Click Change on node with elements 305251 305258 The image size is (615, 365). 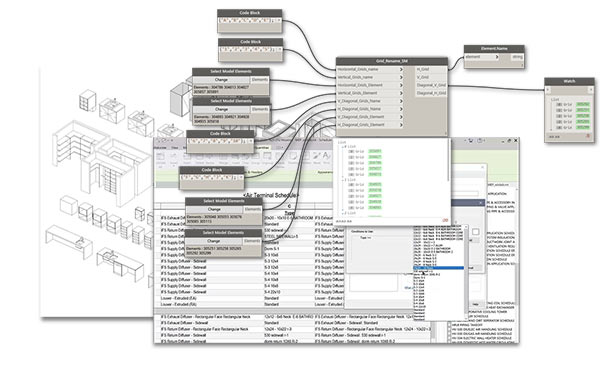tap(213, 241)
